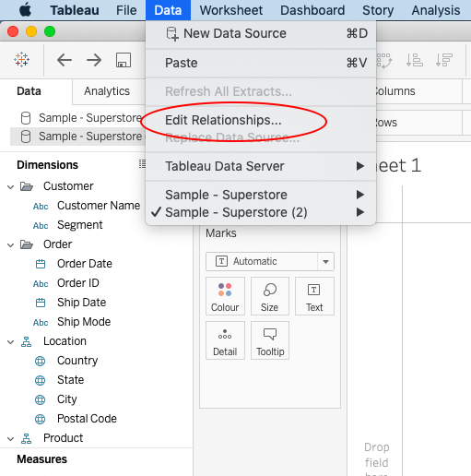This screenshot has height=476, width=471.
Task: Click the Order folder icon
Action: [27, 244]
